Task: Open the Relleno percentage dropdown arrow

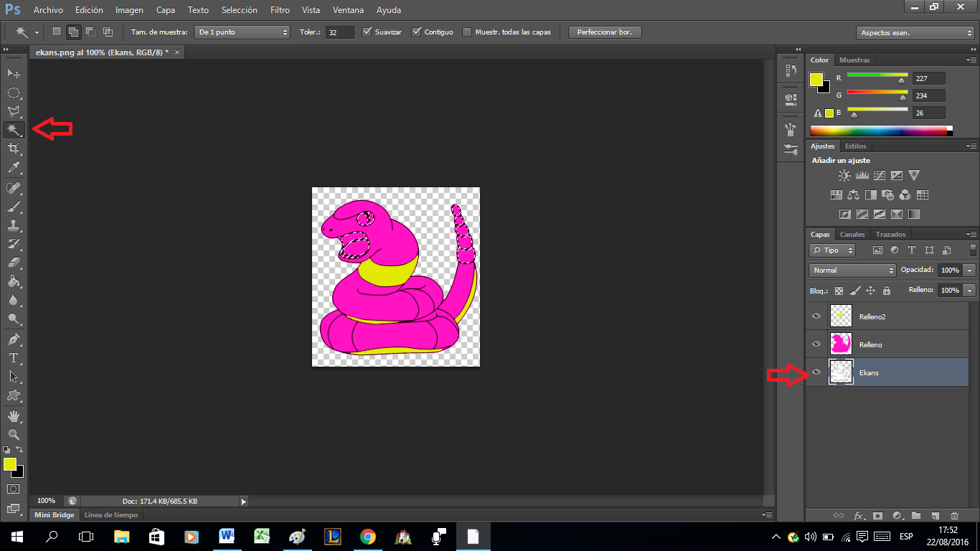Action: tap(970, 291)
